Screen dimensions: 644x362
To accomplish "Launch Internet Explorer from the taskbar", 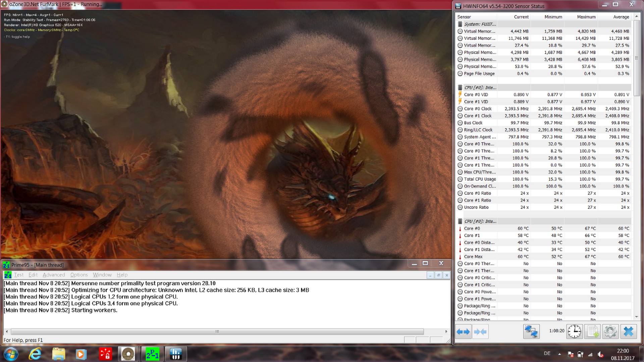I will point(35,354).
